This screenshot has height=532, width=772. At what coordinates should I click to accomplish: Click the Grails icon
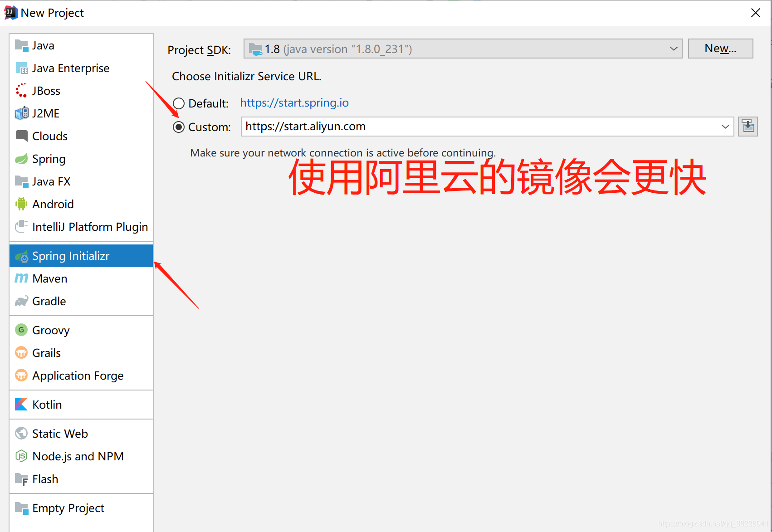point(21,352)
